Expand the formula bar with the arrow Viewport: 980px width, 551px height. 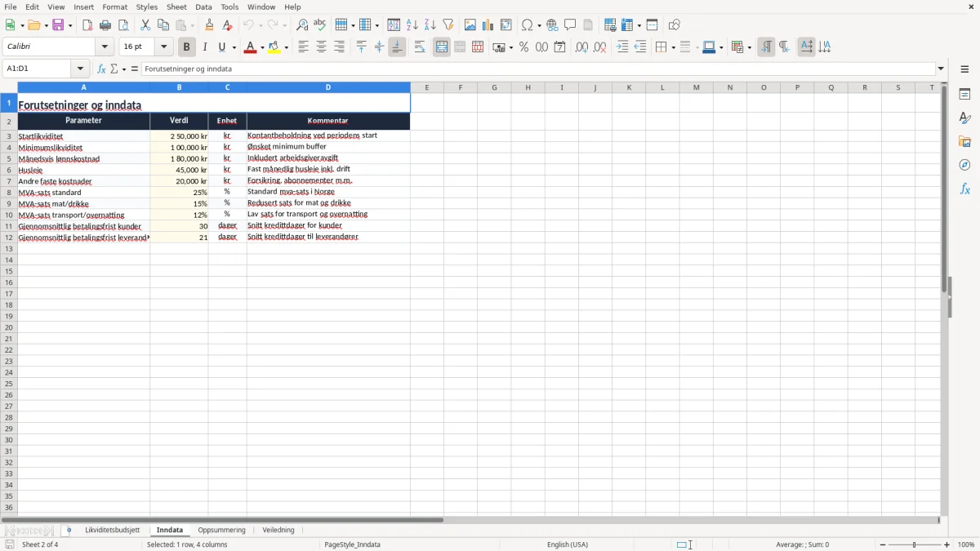[942, 69]
